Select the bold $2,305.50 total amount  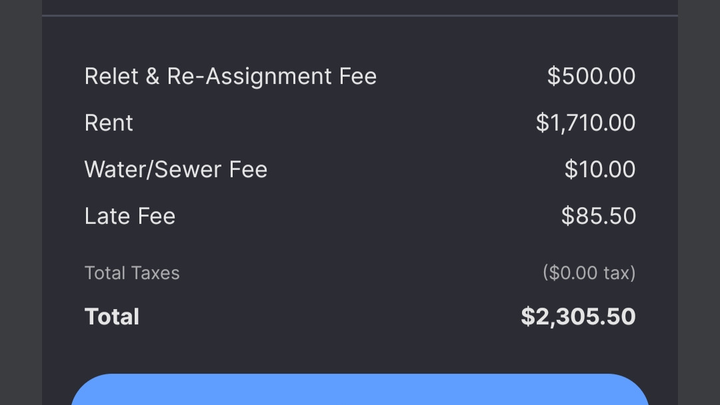(x=578, y=317)
